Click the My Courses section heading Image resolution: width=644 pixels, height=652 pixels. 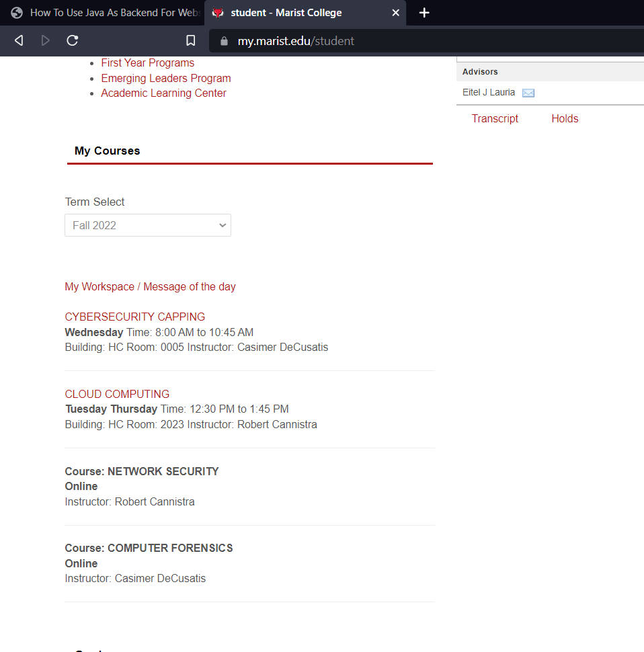(108, 151)
